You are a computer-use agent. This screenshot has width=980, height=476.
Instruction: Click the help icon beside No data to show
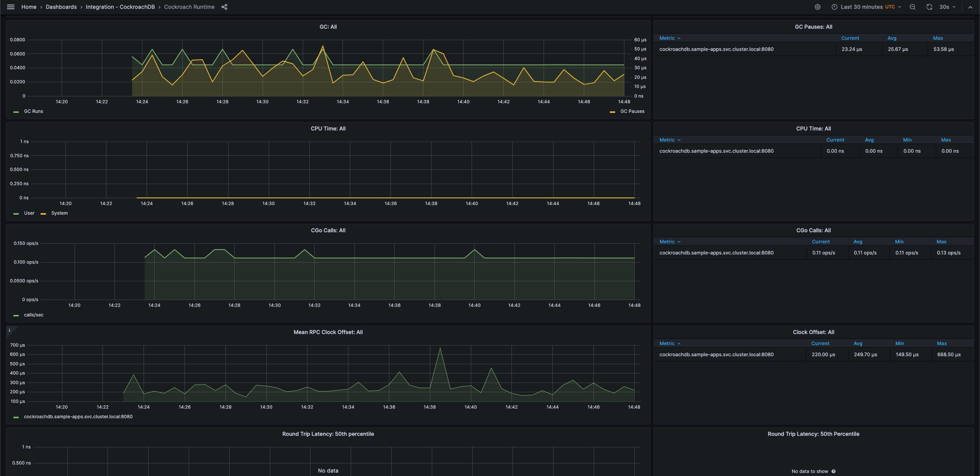pos(834,471)
